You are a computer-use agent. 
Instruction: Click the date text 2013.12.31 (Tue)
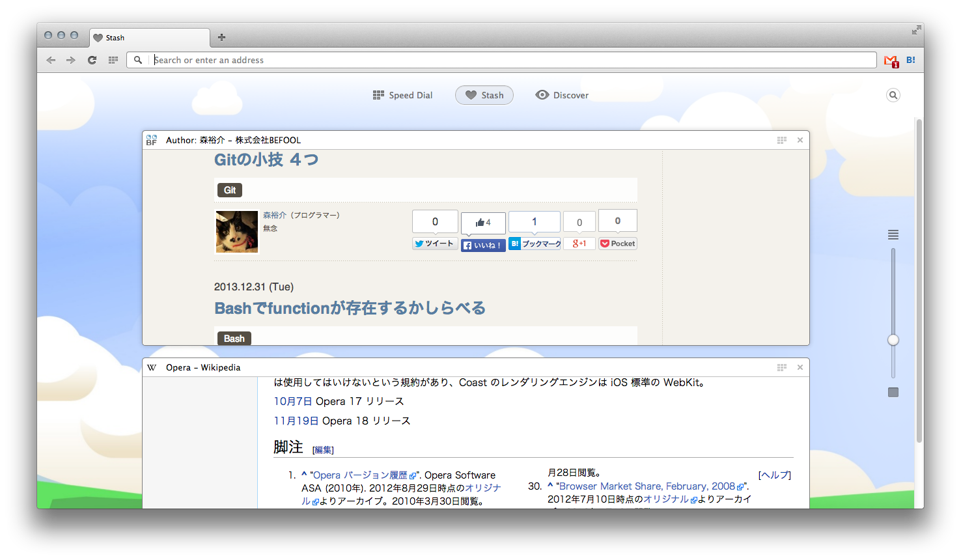254,287
